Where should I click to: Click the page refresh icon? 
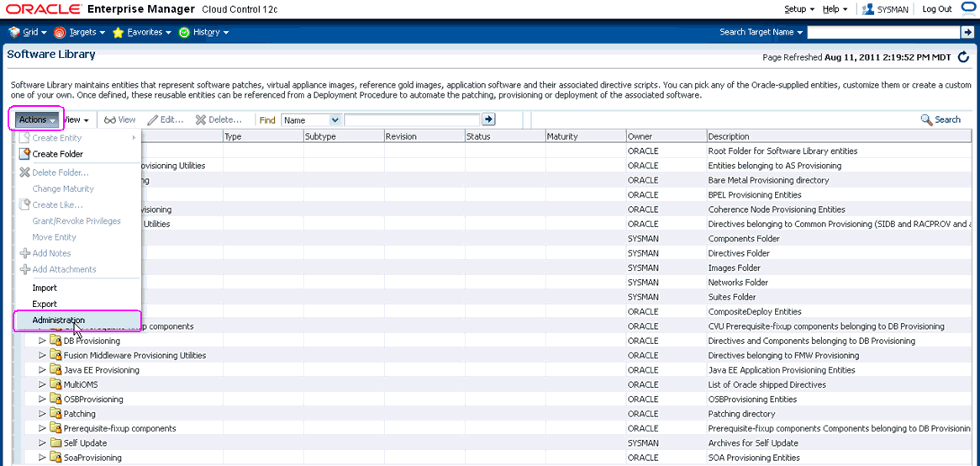tap(964, 57)
